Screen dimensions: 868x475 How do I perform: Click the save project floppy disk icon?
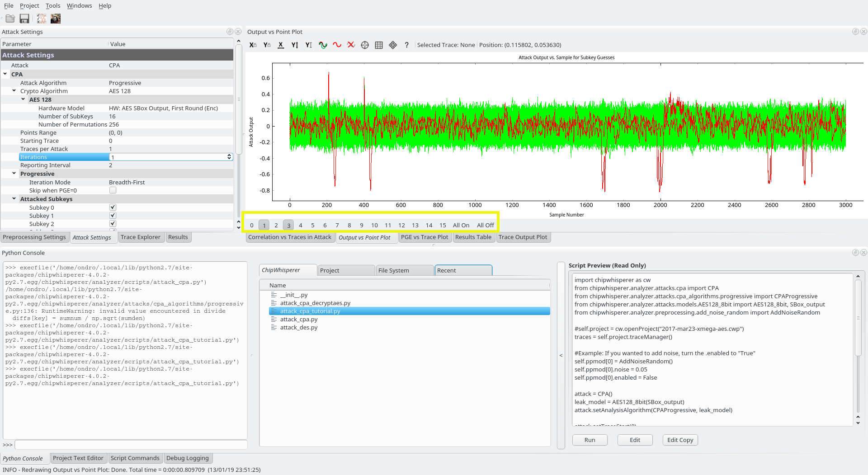(24, 19)
